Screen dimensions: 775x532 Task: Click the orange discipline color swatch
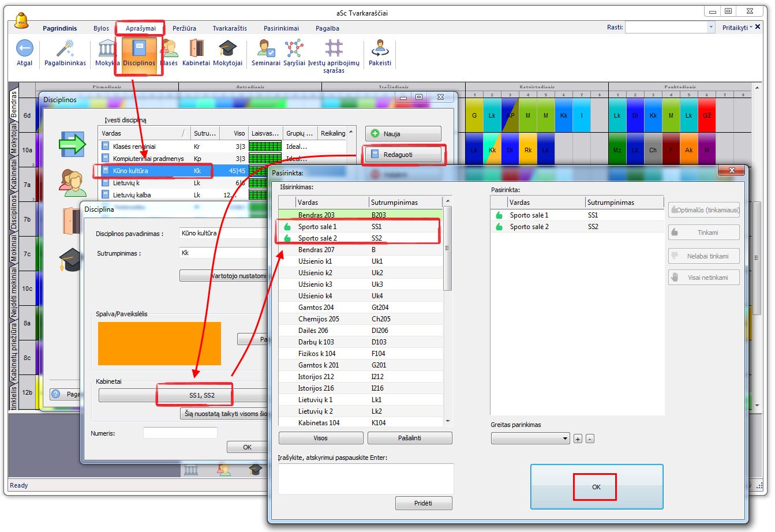[x=159, y=343]
